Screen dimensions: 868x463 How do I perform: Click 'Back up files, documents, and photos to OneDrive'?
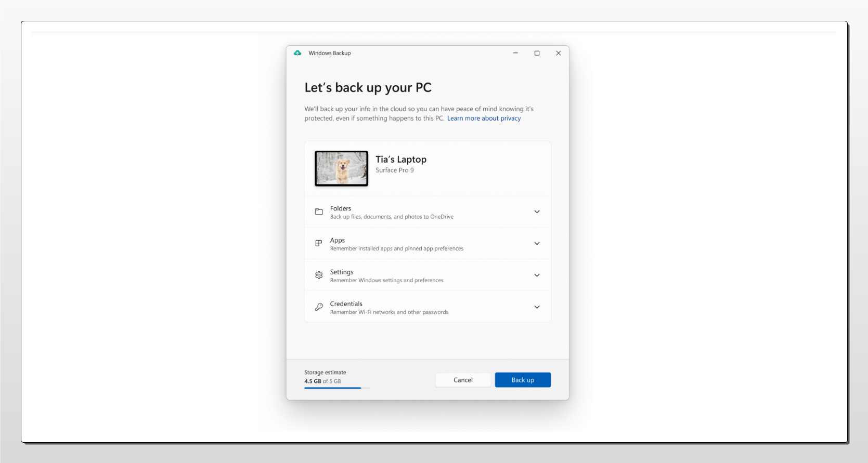pos(392,217)
